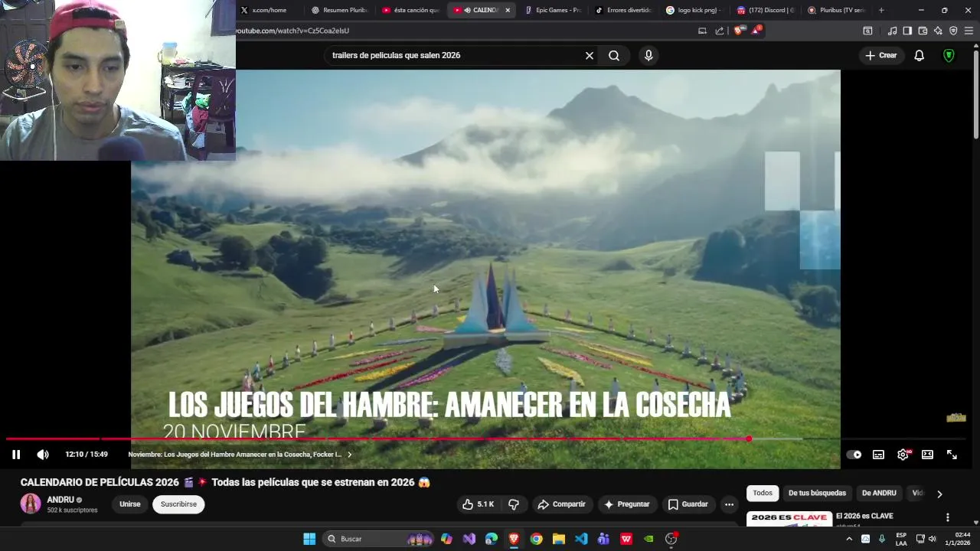Switch to the Errores divertidos TikTok tab

623,10
